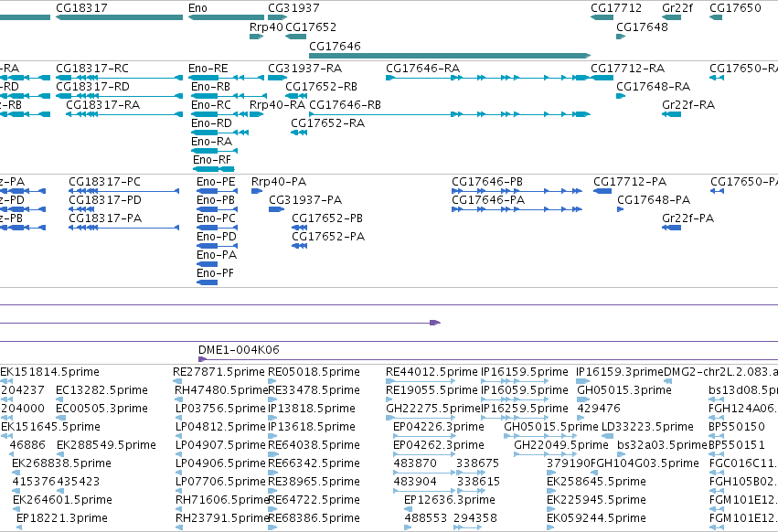Click the long CG17646 gene bar

pyautogui.click(x=450, y=56)
